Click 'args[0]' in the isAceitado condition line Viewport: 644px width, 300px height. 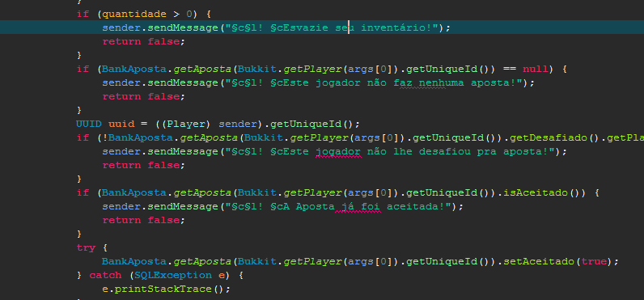[371, 192]
